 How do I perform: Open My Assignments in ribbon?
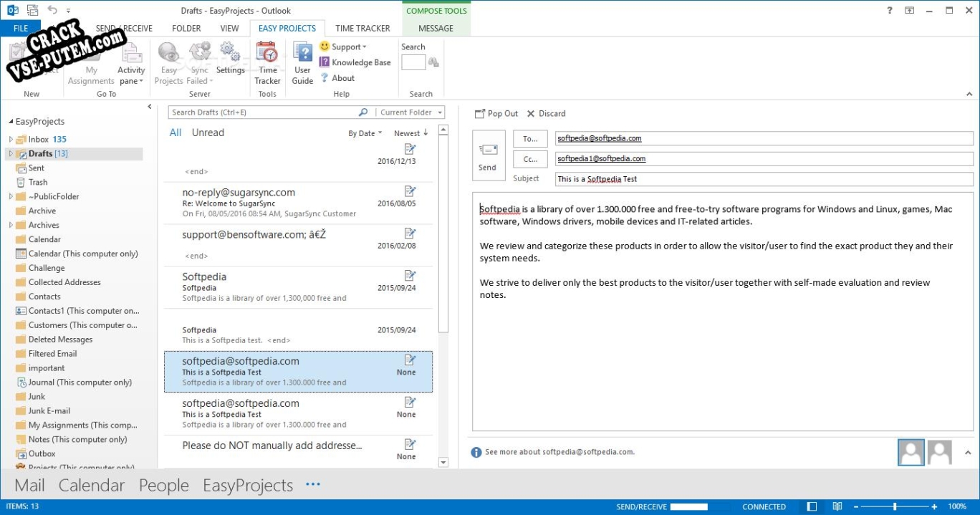tap(92, 63)
